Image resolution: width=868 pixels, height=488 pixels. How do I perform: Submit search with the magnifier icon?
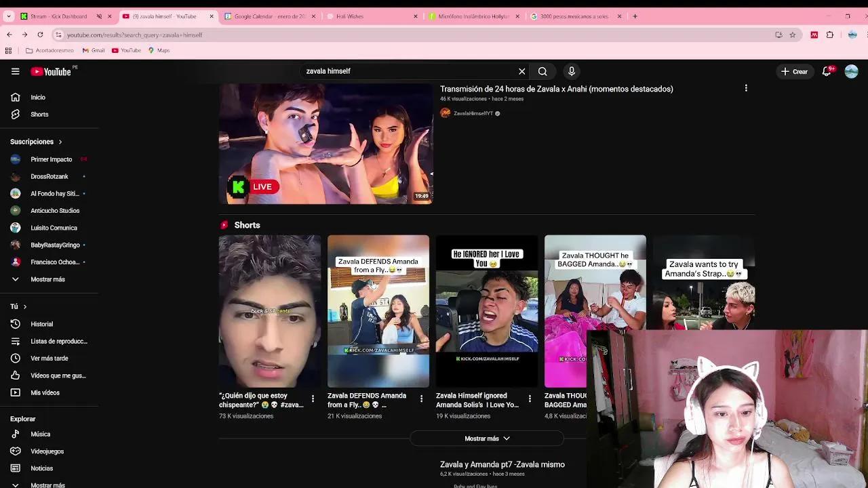coord(542,71)
